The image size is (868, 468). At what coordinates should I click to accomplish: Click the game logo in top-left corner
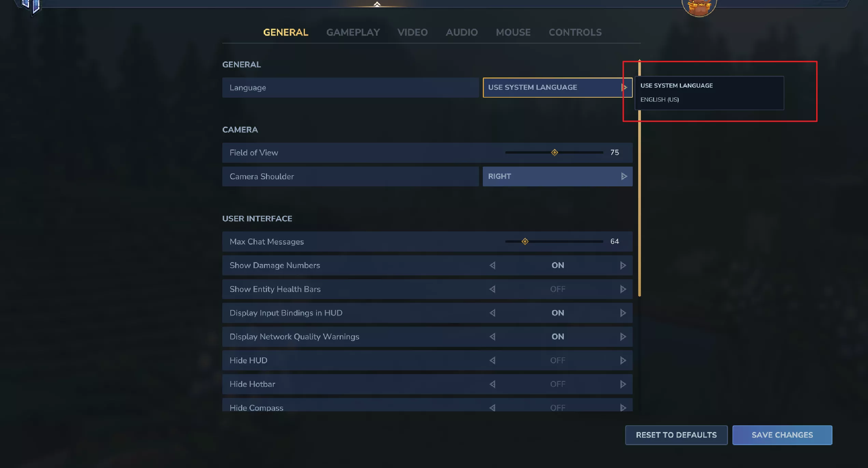point(31,5)
